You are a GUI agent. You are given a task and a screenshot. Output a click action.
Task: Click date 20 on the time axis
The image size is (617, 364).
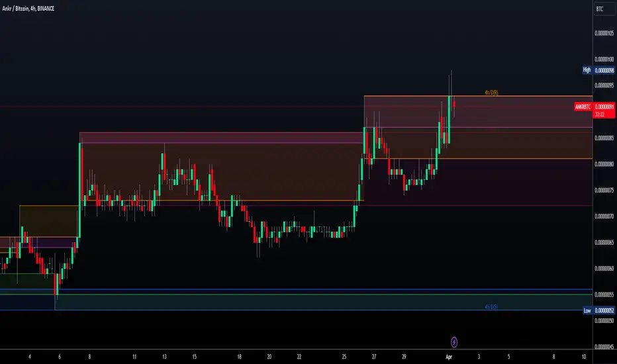269,357
